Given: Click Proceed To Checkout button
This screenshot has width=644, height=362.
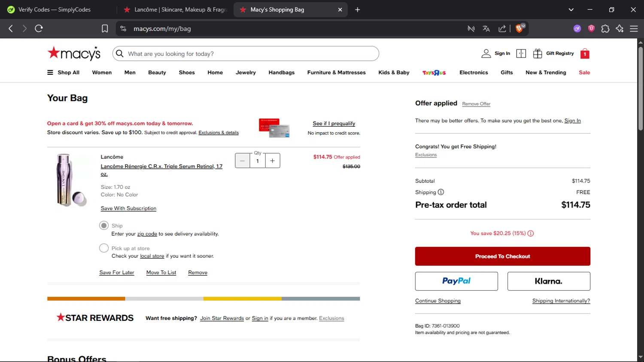Looking at the screenshot, I should pyautogui.click(x=503, y=256).
